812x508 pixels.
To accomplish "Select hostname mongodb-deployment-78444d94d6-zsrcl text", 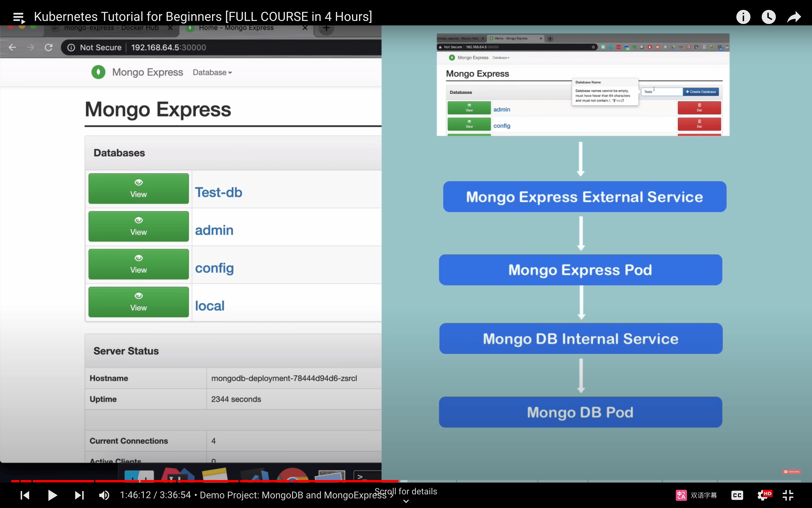I will click(x=284, y=378).
